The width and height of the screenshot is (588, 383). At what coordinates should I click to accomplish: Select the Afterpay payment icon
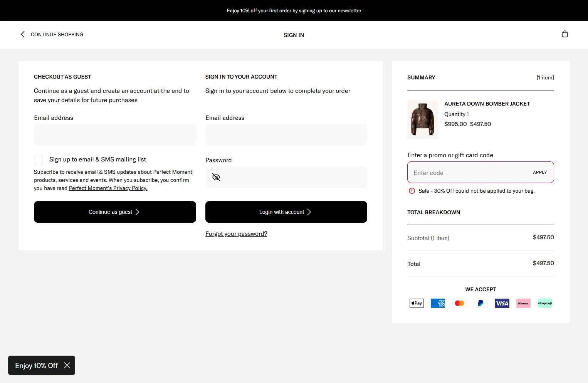(x=545, y=303)
